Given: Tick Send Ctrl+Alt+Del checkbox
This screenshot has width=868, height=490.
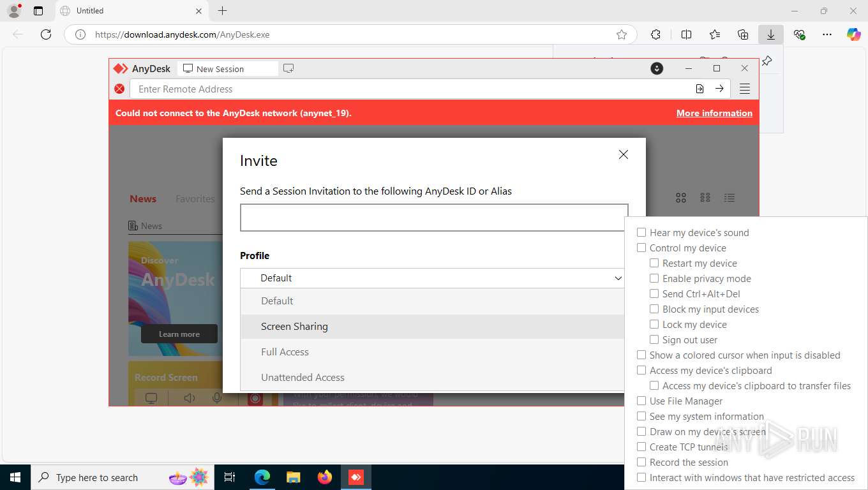Looking at the screenshot, I should [x=654, y=293].
